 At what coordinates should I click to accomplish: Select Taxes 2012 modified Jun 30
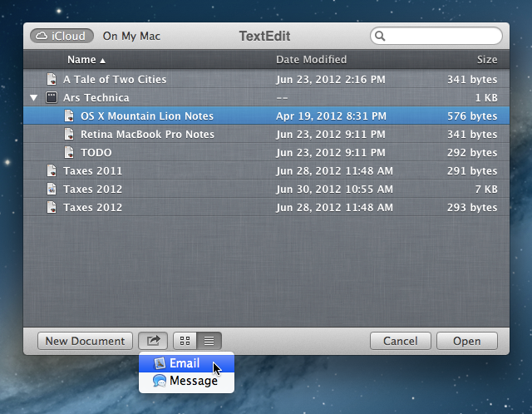pos(92,190)
